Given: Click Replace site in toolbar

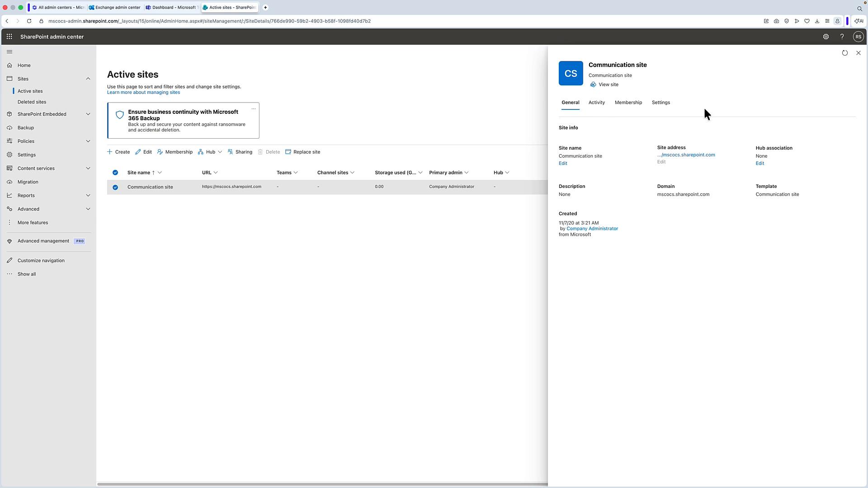Looking at the screenshot, I should [x=302, y=152].
